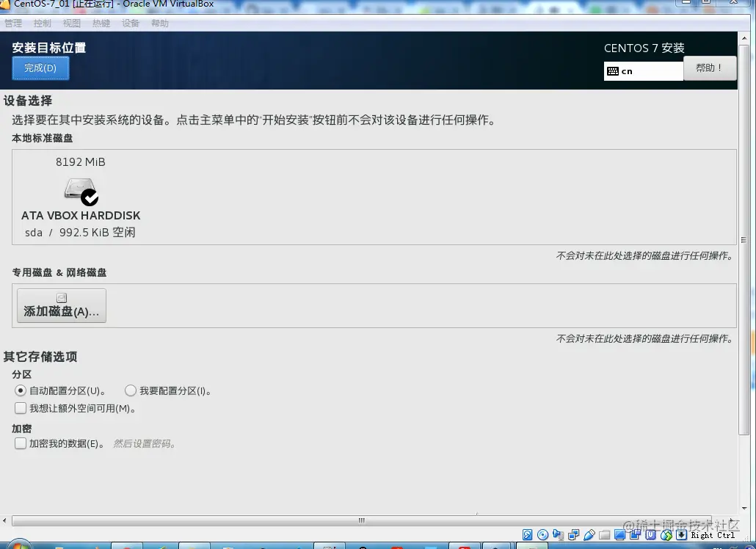
Task: Click the 帮助！ help button
Action: pyautogui.click(x=710, y=68)
